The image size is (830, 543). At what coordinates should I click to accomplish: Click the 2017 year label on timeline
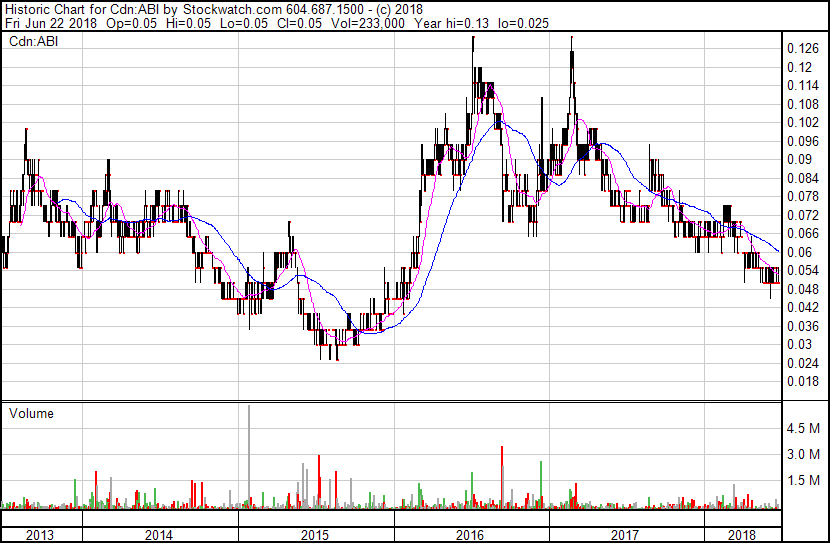point(625,536)
